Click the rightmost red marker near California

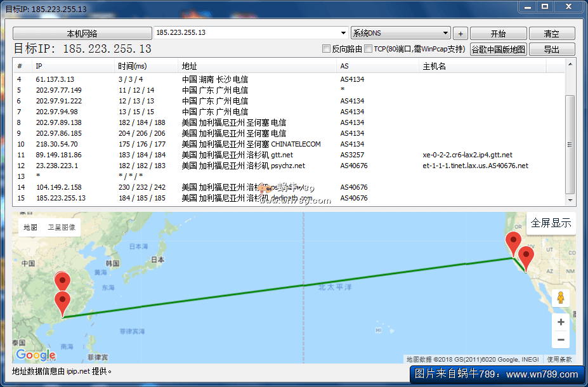pyautogui.click(x=526, y=257)
